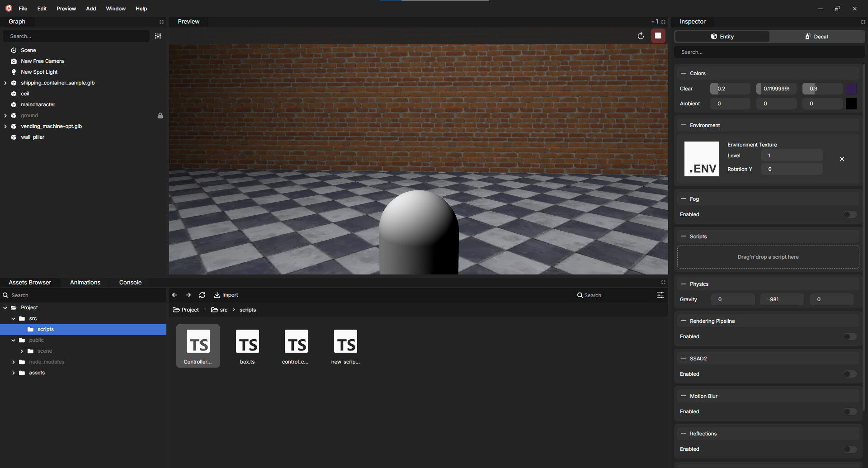
Task: Adjust the Clear color first value slider
Action: click(730, 89)
